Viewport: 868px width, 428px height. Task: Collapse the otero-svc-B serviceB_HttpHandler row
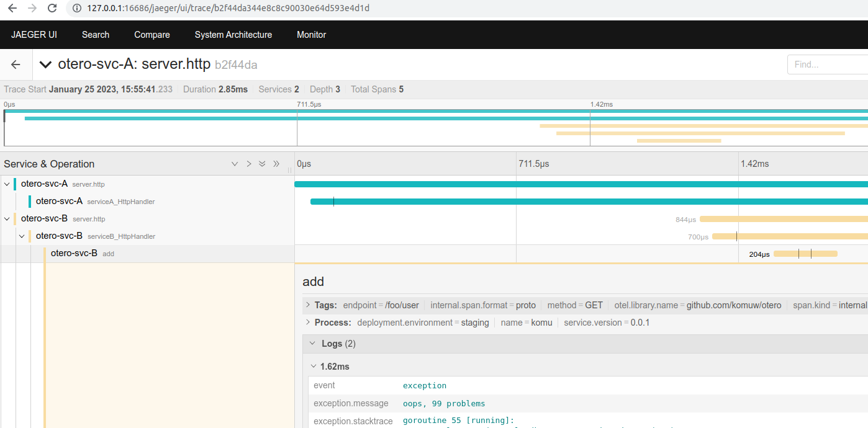[22, 236]
